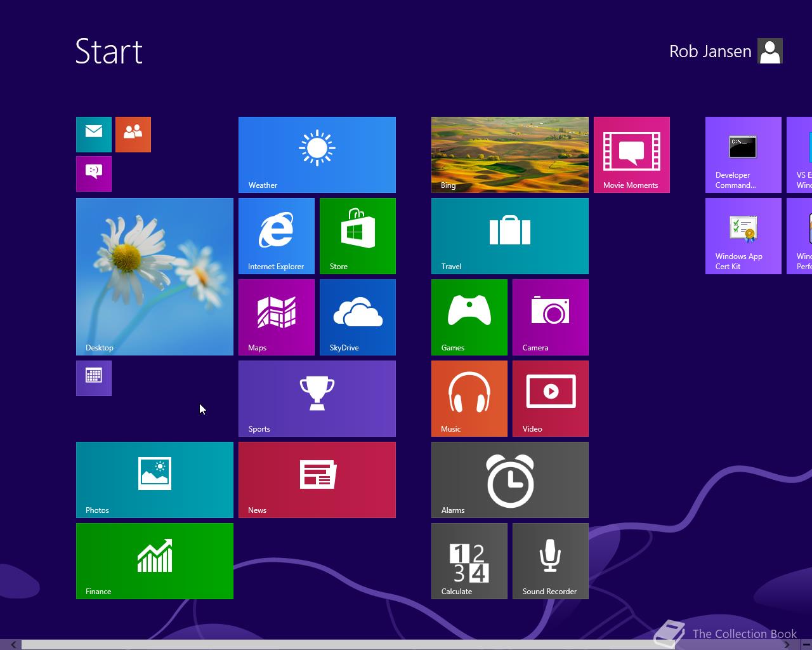Open the Store tile
The width and height of the screenshot is (812, 650).
[358, 236]
